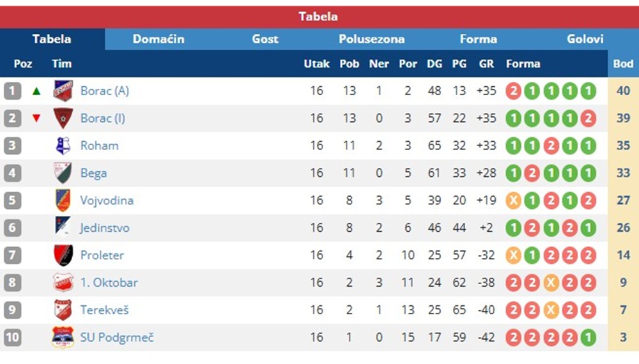Open the Polusezona tab
Image resolution: width=639 pixels, height=364 pixels.
(372, 39)
